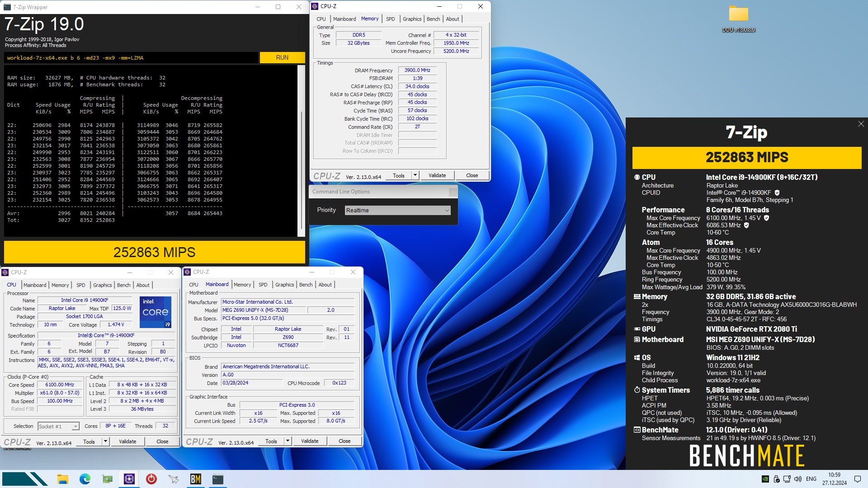Click the CPU-Z Memory window title icon
This screenshot has height=488, width=868.
pyautogui.click(x=315, y=6)
